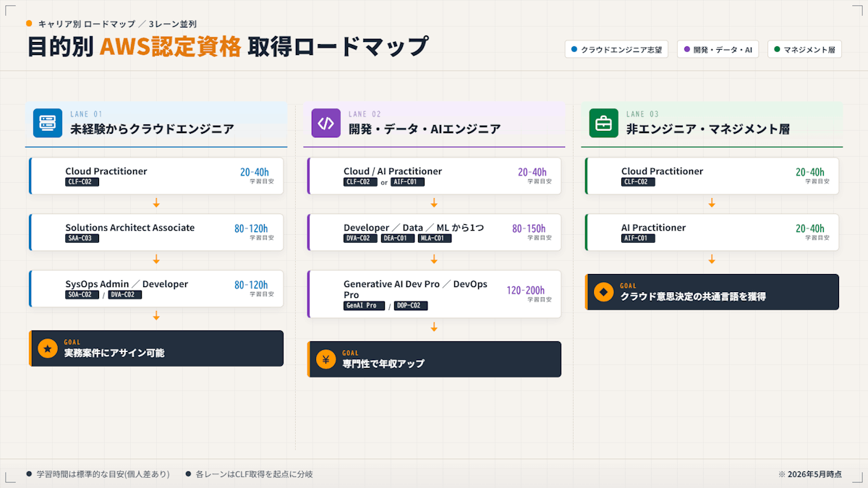Click 80-120h on Solutions Architect Associate card
This screenshot has height=488, width=868.
[x=251, y=228]
